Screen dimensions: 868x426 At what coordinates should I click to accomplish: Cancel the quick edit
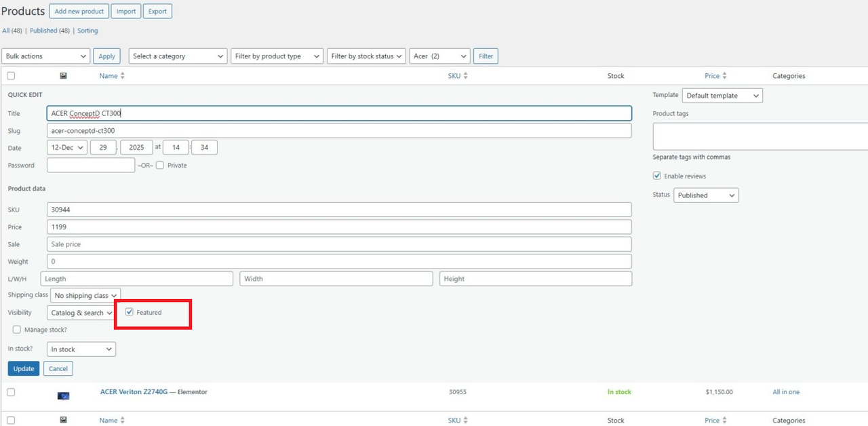(x=58, y=368)
